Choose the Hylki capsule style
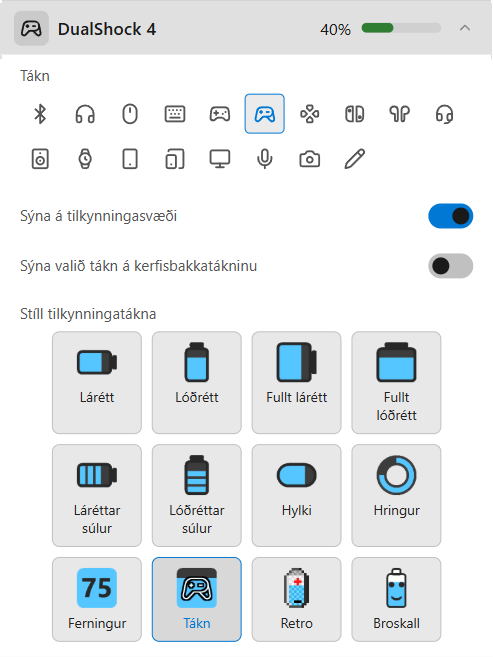This screenshot has height=657, width=493. [x=297, y=495]
